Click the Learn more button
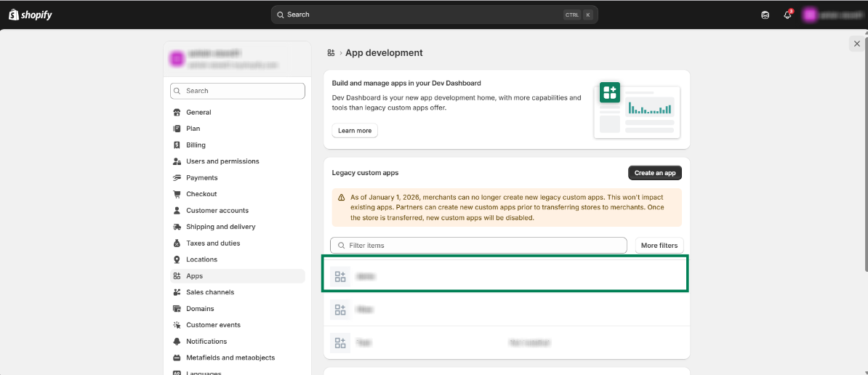This screenshot has width=868, height=375. pos(355,131)
